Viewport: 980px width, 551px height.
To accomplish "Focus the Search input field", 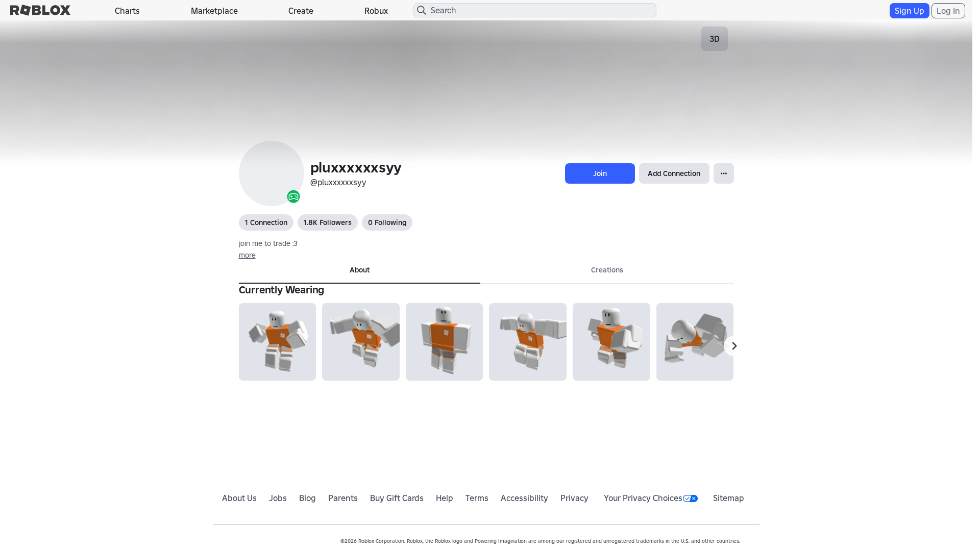I will pos(535,10).
